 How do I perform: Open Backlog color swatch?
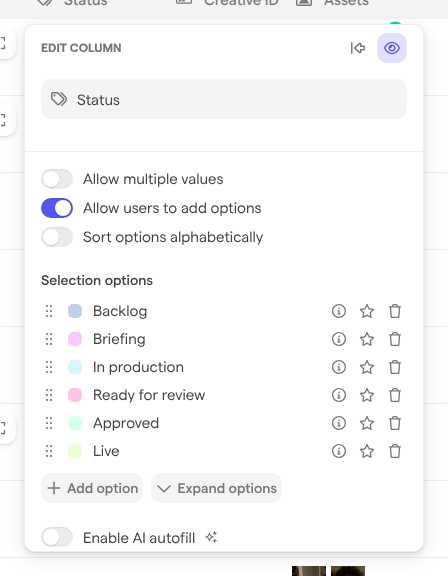[x=75, y=311]
